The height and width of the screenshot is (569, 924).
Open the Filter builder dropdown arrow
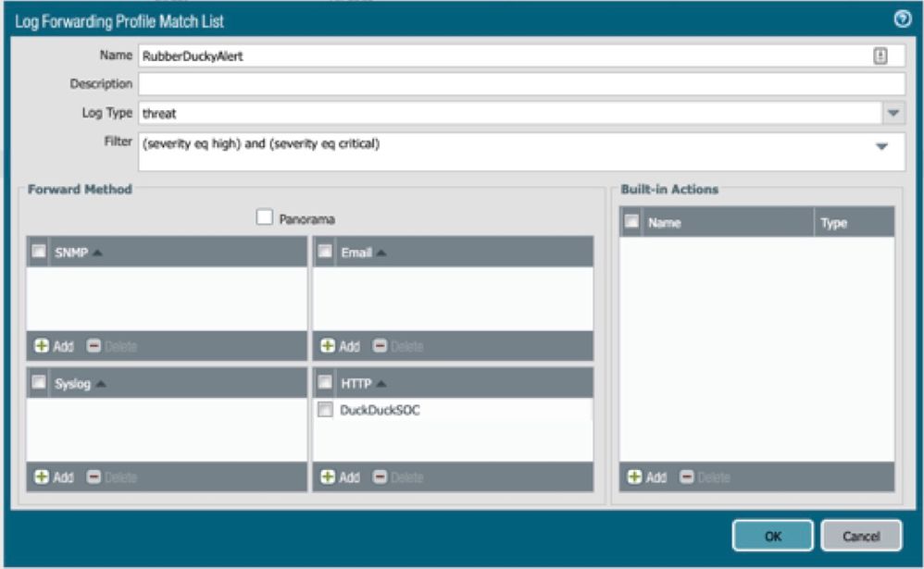pyautogui.click(x=881, y=146)
